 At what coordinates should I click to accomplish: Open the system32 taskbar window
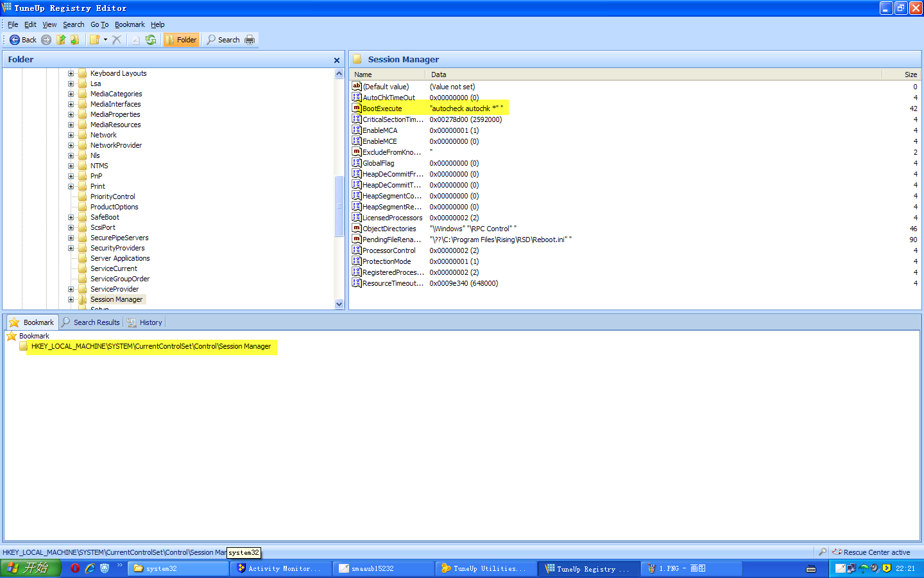[x=178, y=568]
